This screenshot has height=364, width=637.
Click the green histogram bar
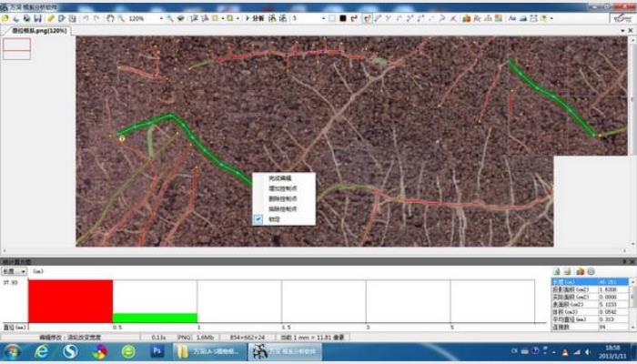pos(155,317)
